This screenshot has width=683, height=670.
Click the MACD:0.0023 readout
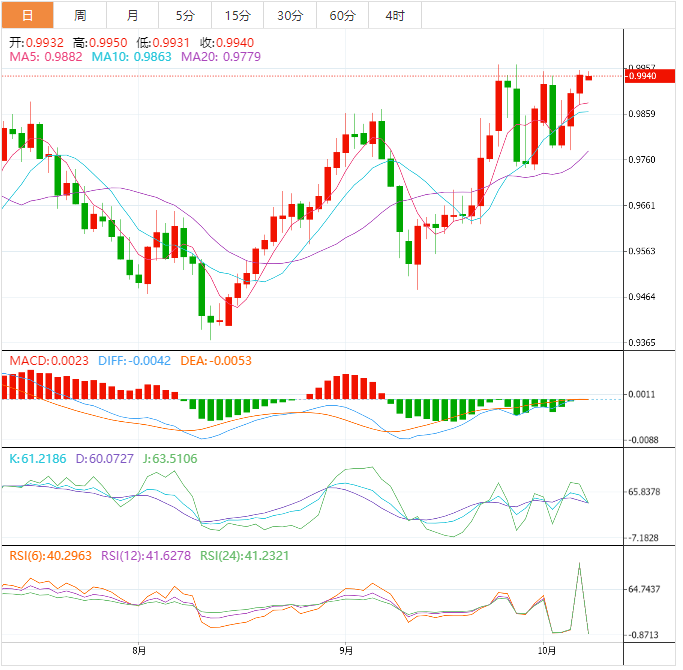point(49,361)
